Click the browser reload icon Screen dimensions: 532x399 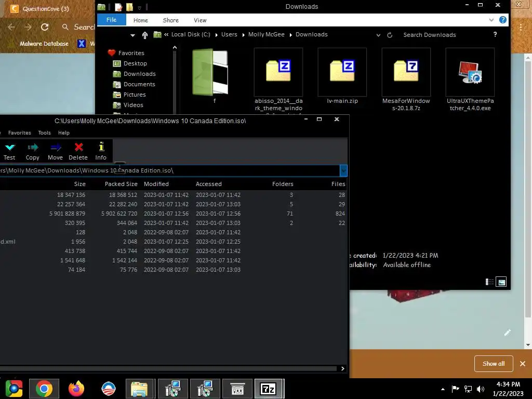coord(45,27)
